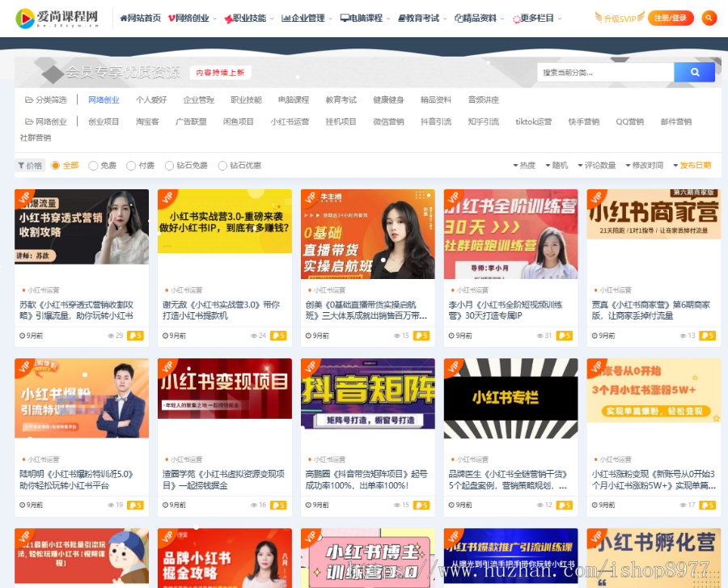Screen dimensions: 728x588
Task: Click comment badge on 小红书涨粉变现 card
Action: [x=708, y=505]
